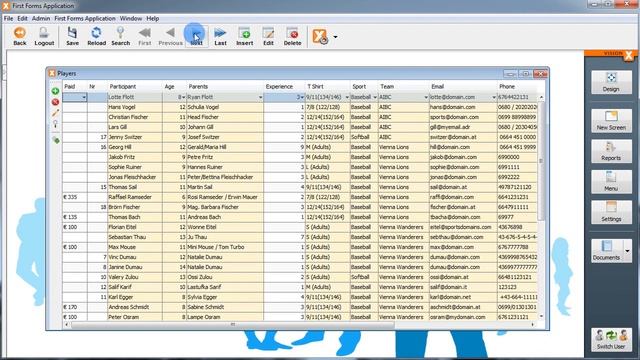640x360 pixels.
Task: Click green icon at bottom of Players sidebar
Action: [x=56, y=140]
